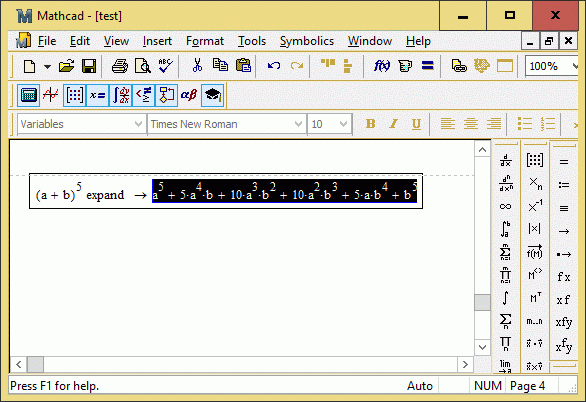Open Print Preview icon
The height and width of the screenshot is (402, 586).
tap(143, 67)
